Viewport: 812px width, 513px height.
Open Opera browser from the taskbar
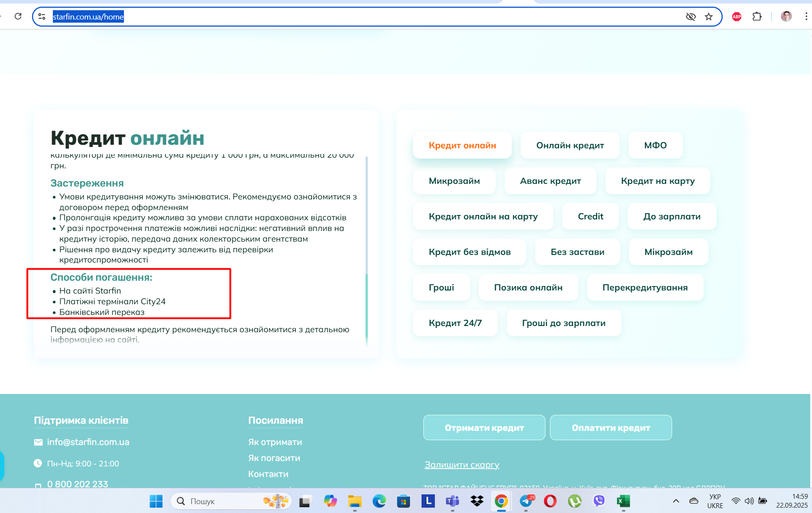click(550, 501)
